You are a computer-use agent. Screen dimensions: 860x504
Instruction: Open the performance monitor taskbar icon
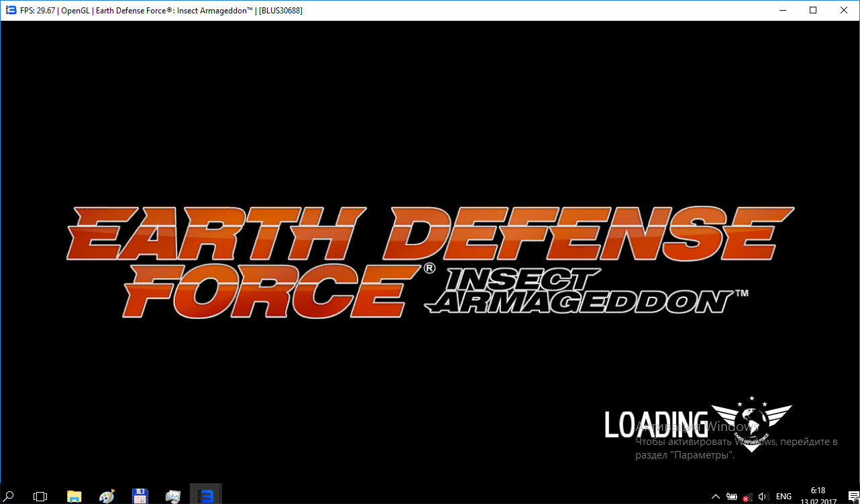pos(173,496)
